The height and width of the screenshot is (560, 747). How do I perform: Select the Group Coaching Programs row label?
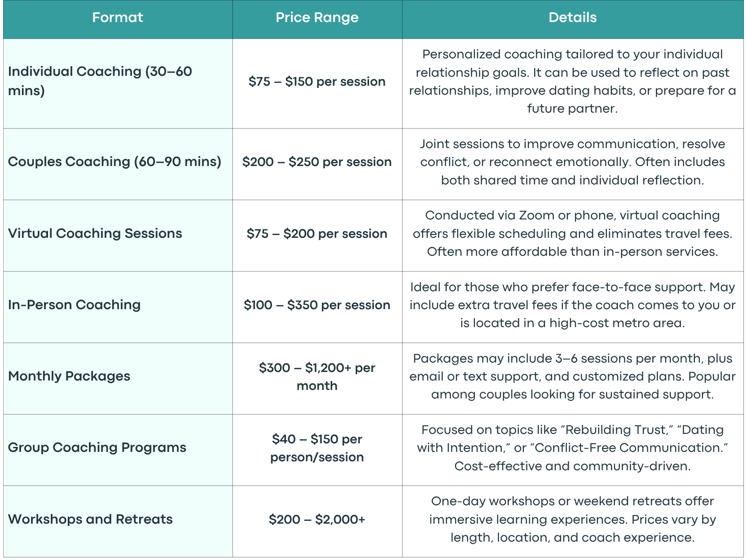pos(97,447)
